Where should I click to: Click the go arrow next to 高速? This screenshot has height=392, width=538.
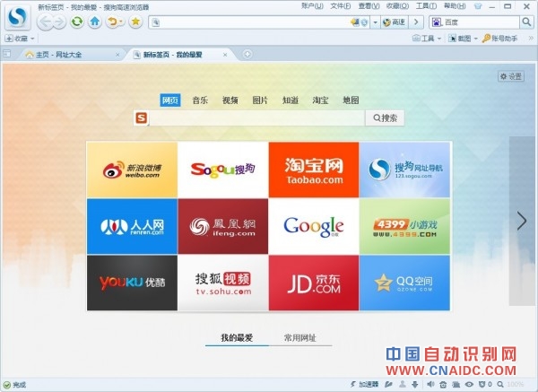pyautogui.click(x=416, y=22)
